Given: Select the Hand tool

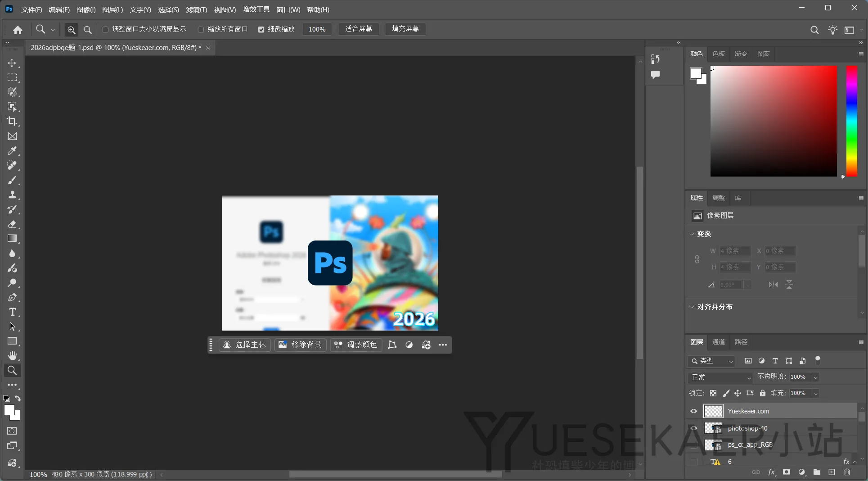Looking at the screenshot, I should click(12, 355).
